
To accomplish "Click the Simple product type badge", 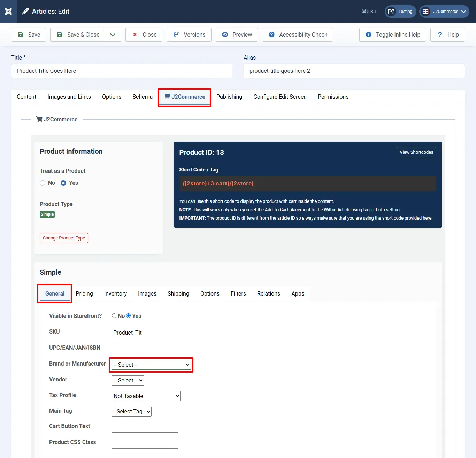I will (x=47, y=214).
